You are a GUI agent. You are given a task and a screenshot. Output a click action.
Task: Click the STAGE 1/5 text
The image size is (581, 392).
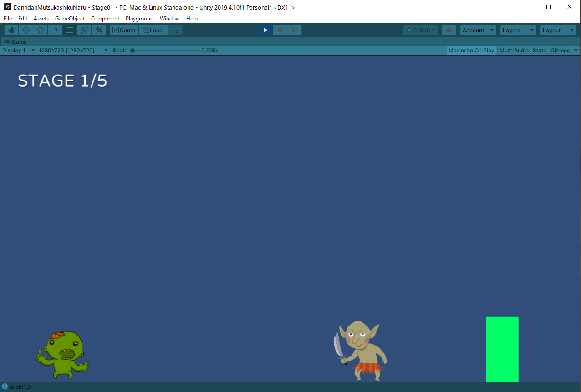point(62,81)
